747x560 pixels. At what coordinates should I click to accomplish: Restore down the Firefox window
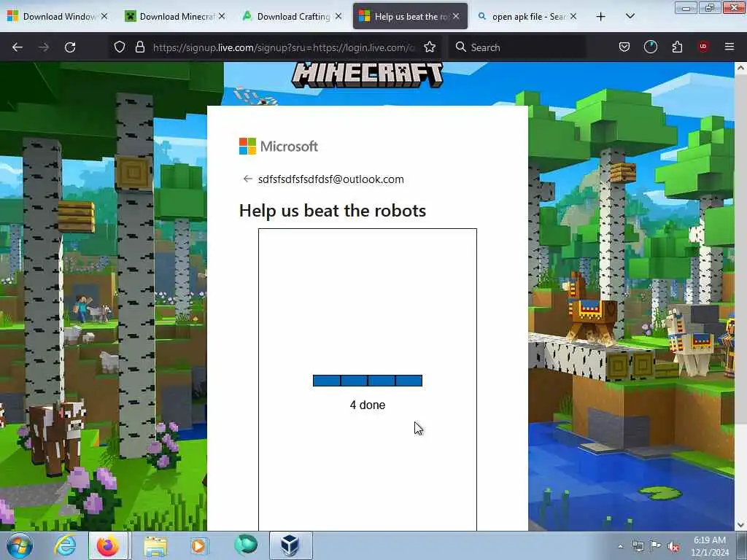point(710,7)
